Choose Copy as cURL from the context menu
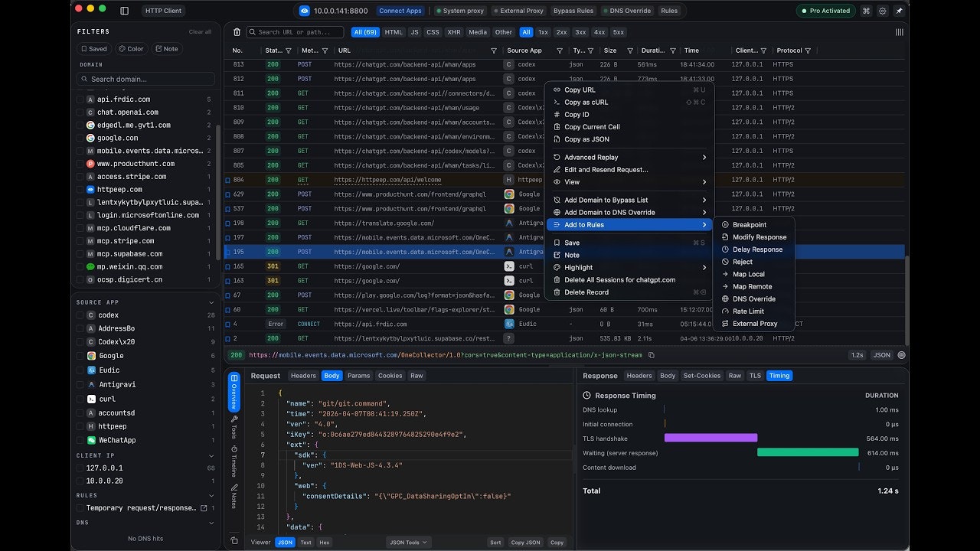This screenshot has width=980, height=551. (586, 102)
